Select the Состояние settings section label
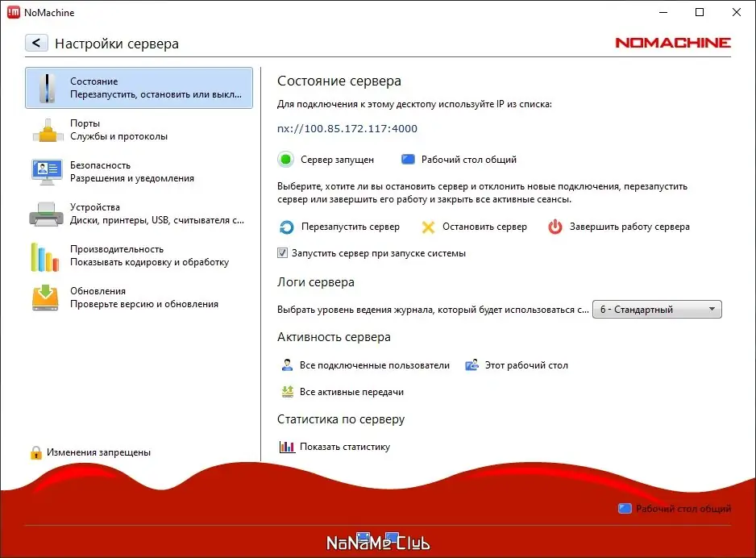The height and width of the screenshot is (558, 756). point(94,81)
